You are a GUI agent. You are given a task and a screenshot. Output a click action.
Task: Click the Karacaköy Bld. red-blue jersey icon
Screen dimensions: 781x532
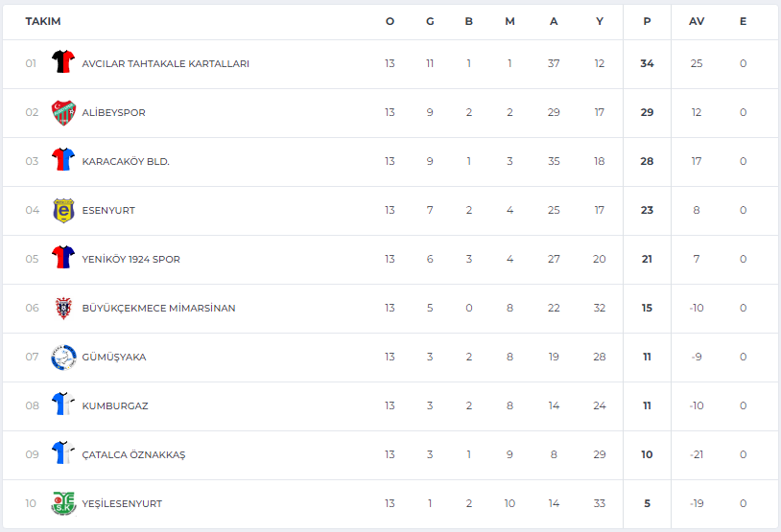pyautogui.click(x=63, y=159)
